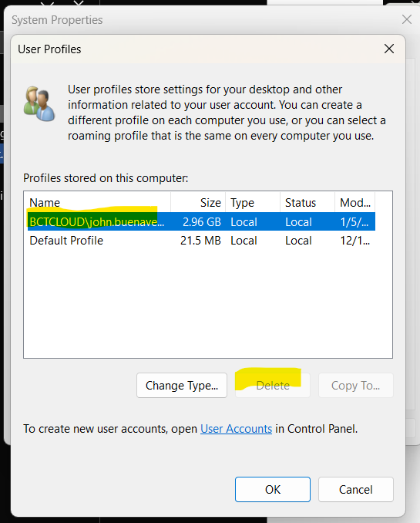Click the Type column header
This screenshot has height=523, width=420.
tap(253, 202)
